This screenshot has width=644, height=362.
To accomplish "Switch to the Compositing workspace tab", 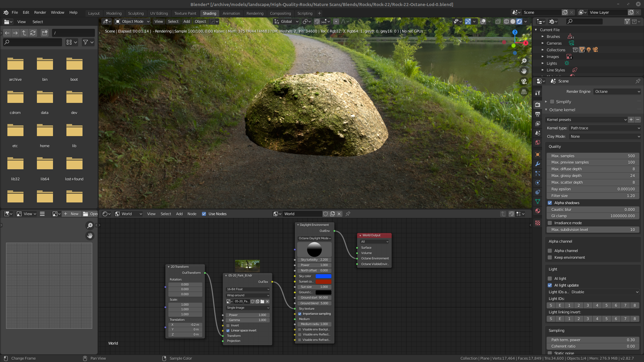I will pos(280,13).
